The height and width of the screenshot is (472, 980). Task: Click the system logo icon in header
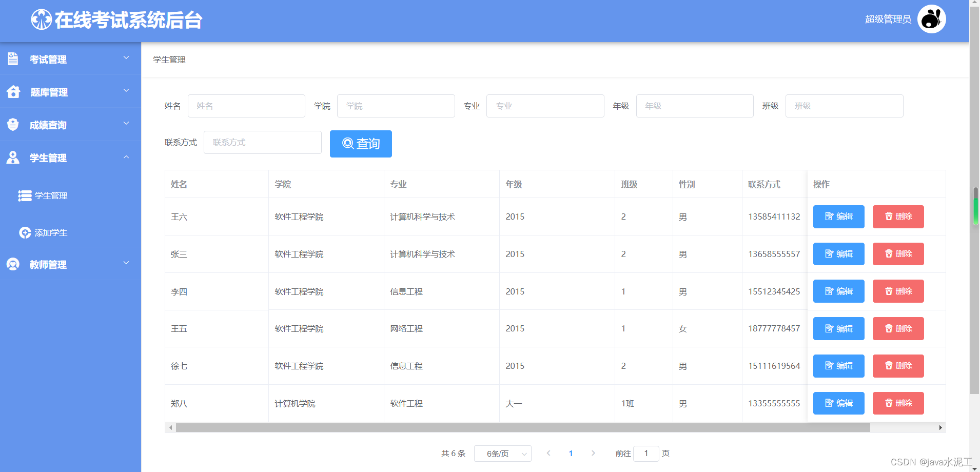41,20
